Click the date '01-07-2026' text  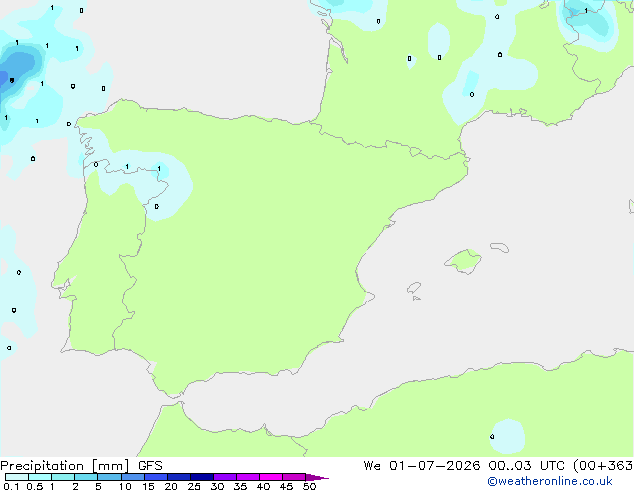435,466
